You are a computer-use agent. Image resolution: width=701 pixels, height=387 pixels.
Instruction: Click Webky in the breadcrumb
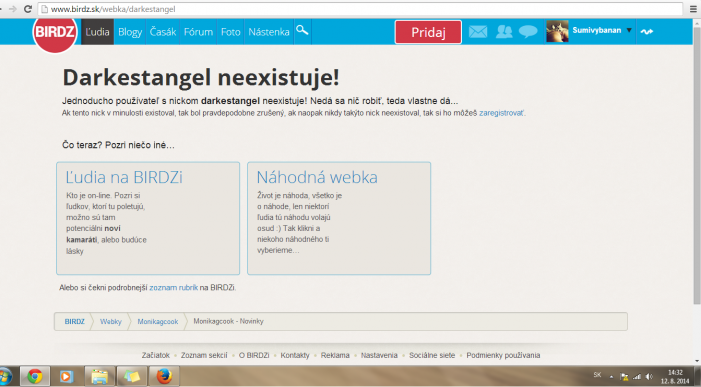tap(110, 321)
